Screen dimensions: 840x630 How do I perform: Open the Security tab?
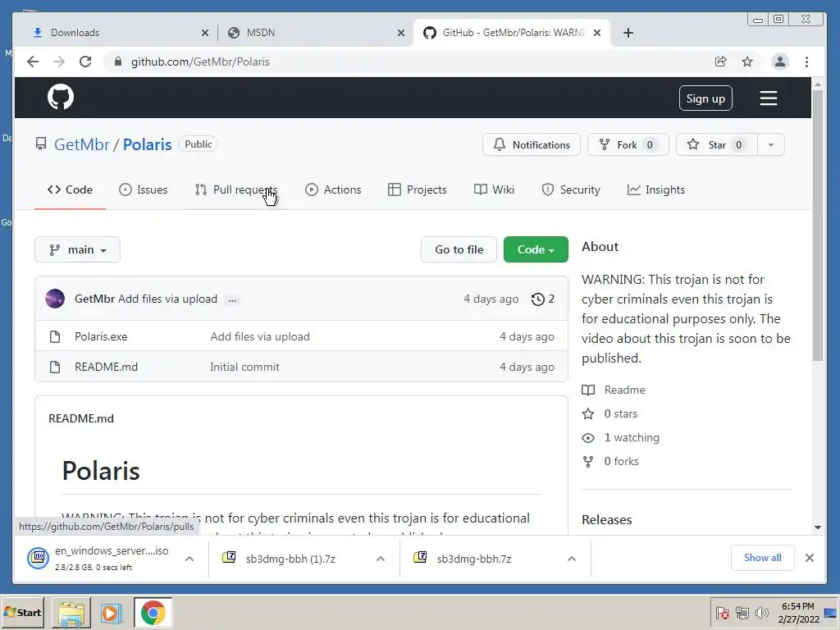click(x=571, y=189)
